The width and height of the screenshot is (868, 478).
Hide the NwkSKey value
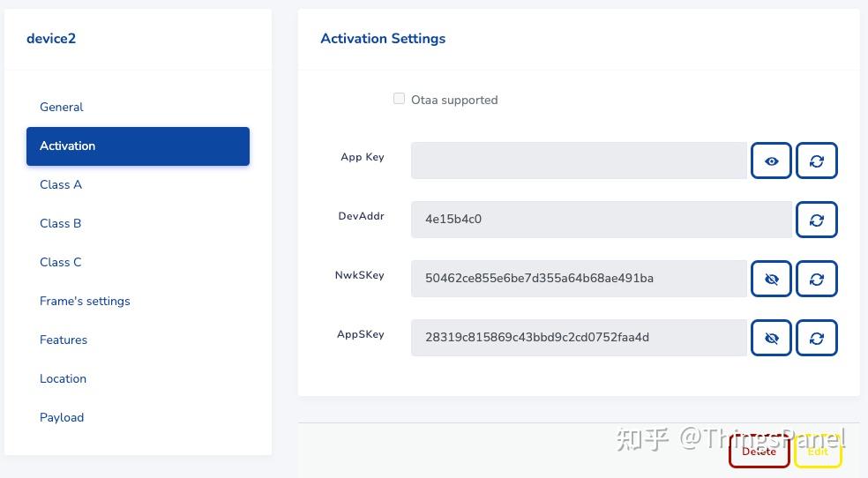click(771, 279)
